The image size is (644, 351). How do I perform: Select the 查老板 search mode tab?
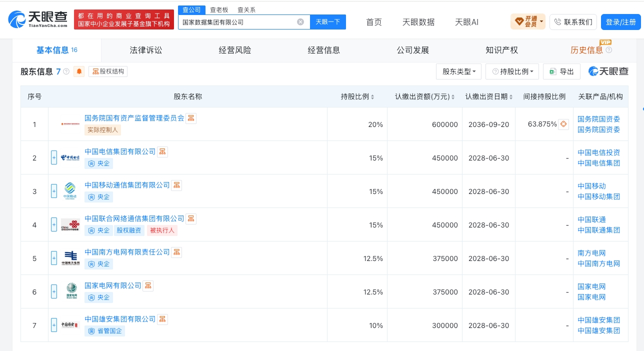point(219,9)
